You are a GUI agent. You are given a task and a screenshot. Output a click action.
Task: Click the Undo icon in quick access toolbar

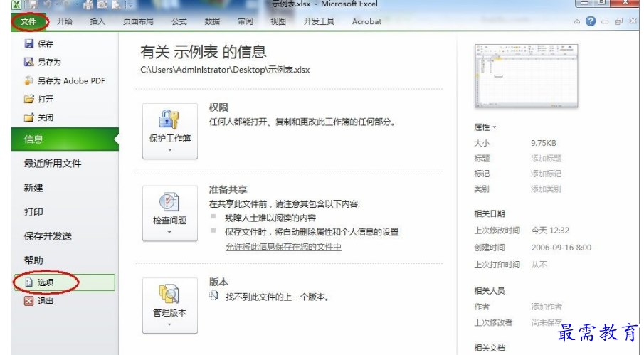click(x=47, y=4)
